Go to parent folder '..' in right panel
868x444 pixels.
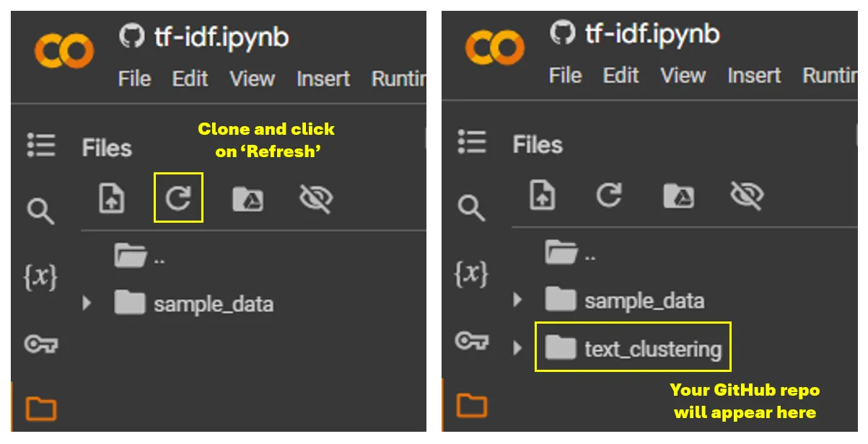(571, 252)
